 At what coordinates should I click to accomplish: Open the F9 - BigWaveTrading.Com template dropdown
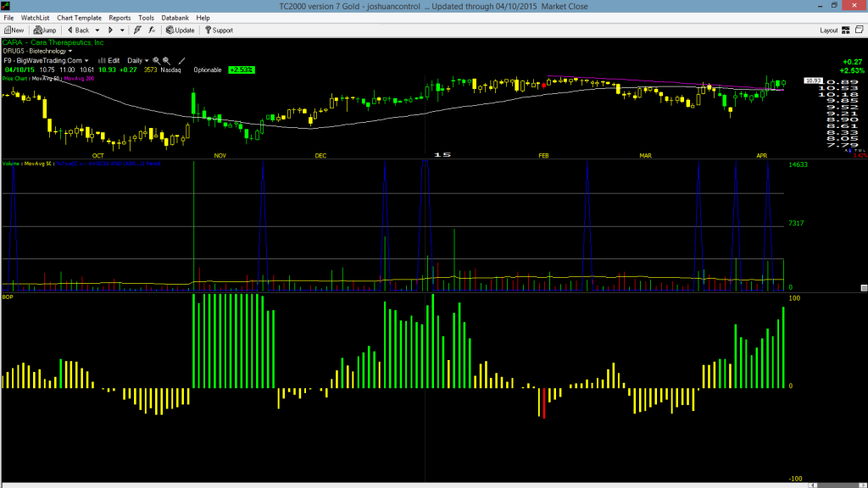pos(46,61)
